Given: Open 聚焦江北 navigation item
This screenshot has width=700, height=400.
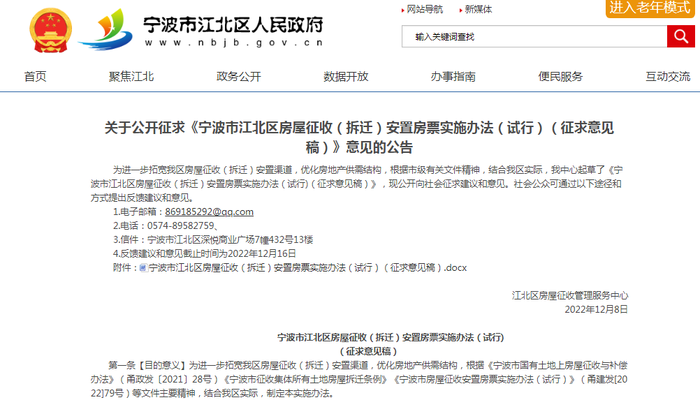Looking at the screenshot, I should coord(131,76).
